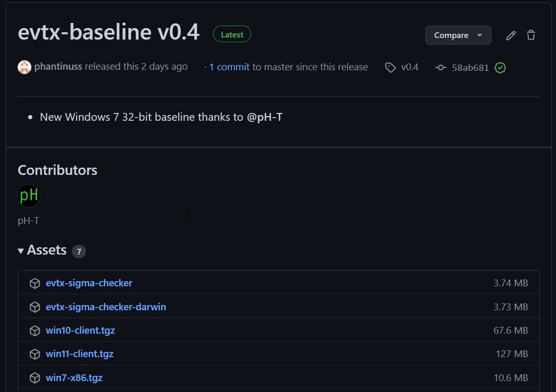Click the pencil edit release icon
Viewport: 556px width, 392px height.
click(511, 35)
